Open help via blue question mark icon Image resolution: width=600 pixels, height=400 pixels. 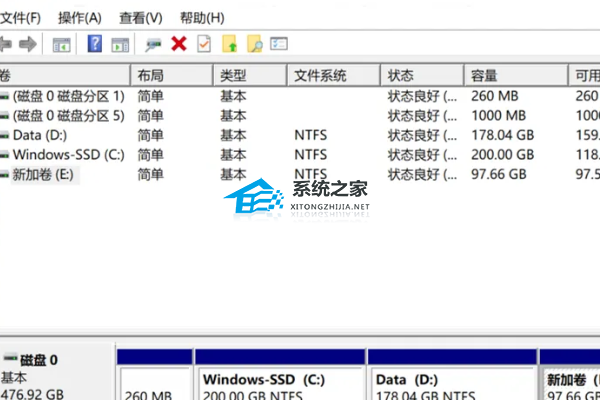click(x=95, y=44)
